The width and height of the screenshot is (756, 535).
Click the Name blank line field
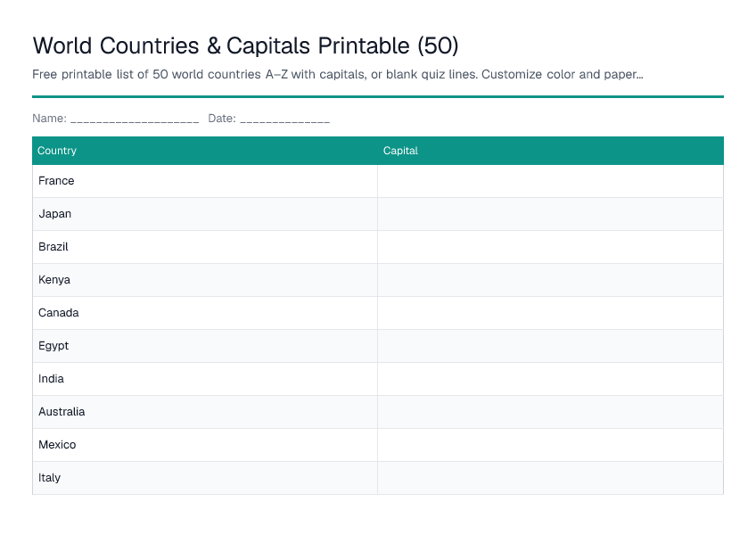click(135, 119)
